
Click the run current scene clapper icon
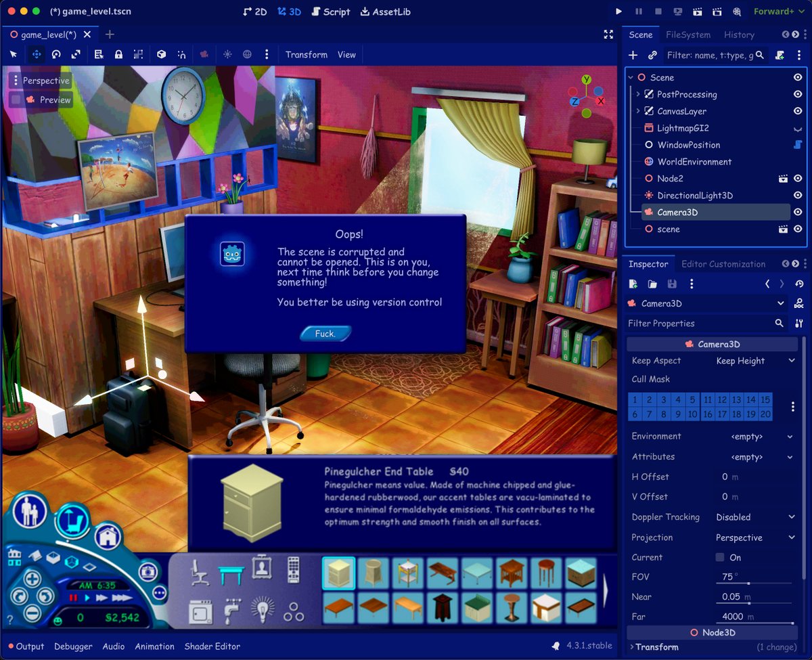(698, 12)
